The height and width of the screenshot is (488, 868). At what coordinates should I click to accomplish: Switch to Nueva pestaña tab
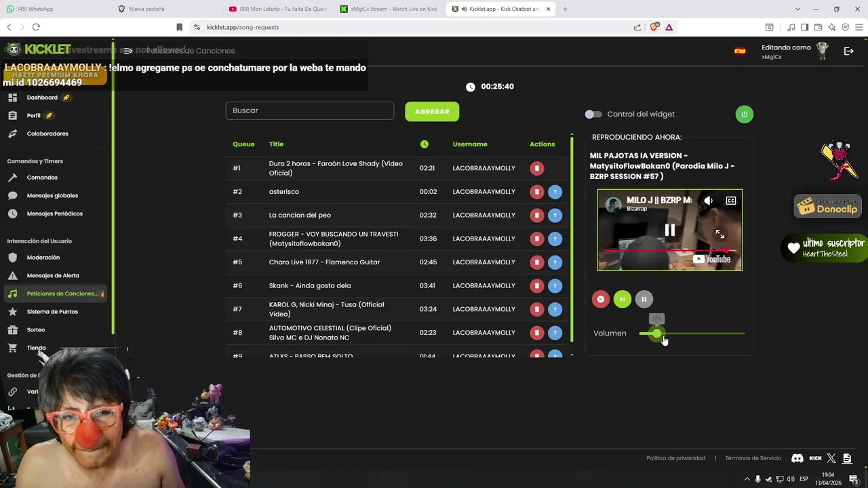pyautogui.click(x=166, y=9)
